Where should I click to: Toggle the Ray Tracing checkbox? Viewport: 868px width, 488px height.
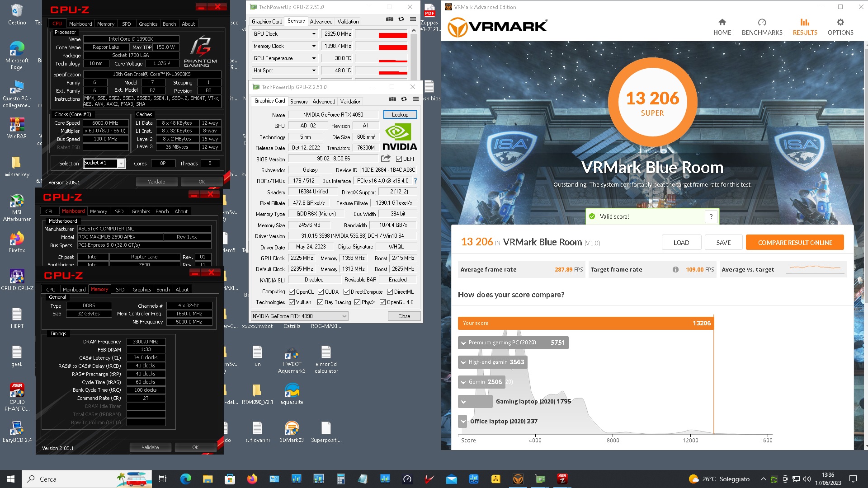point(320,302)
